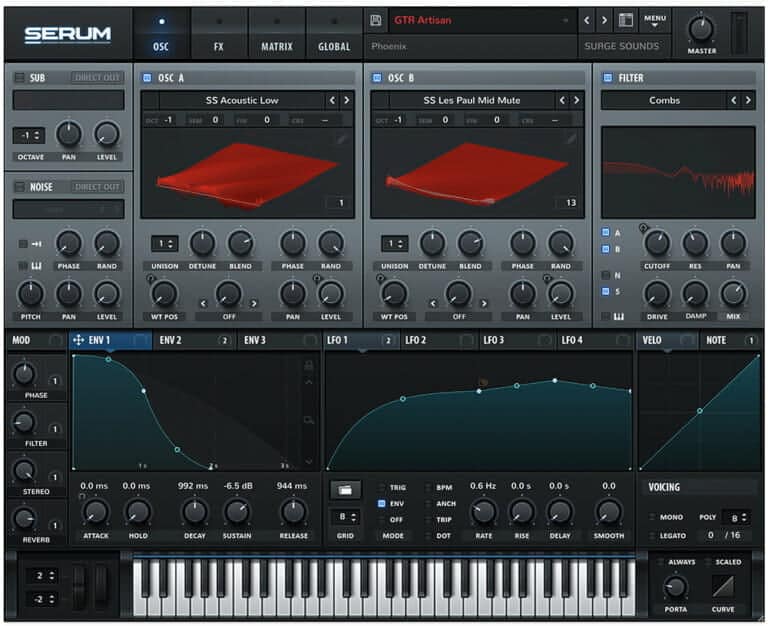This screenshot has width=768, height=626.
Task: Toggle filter routing for oscillator B
Action: point(606,249)
